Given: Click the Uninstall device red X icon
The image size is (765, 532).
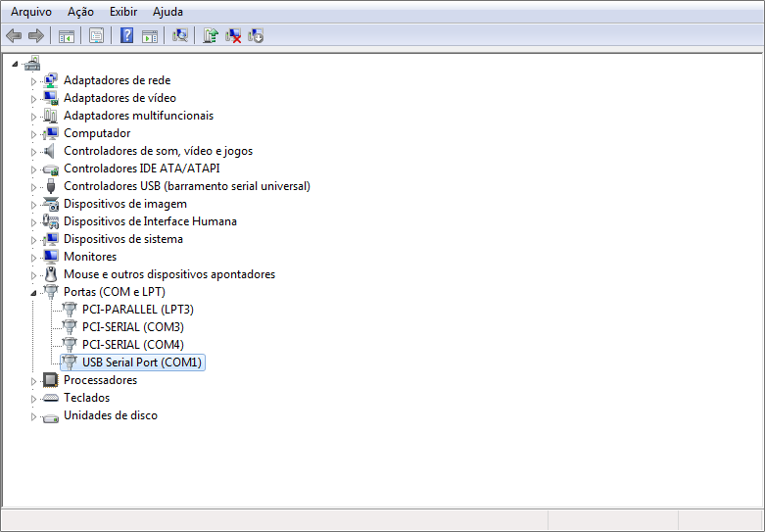Looking at the screenshot, I should tap(233, 36).
